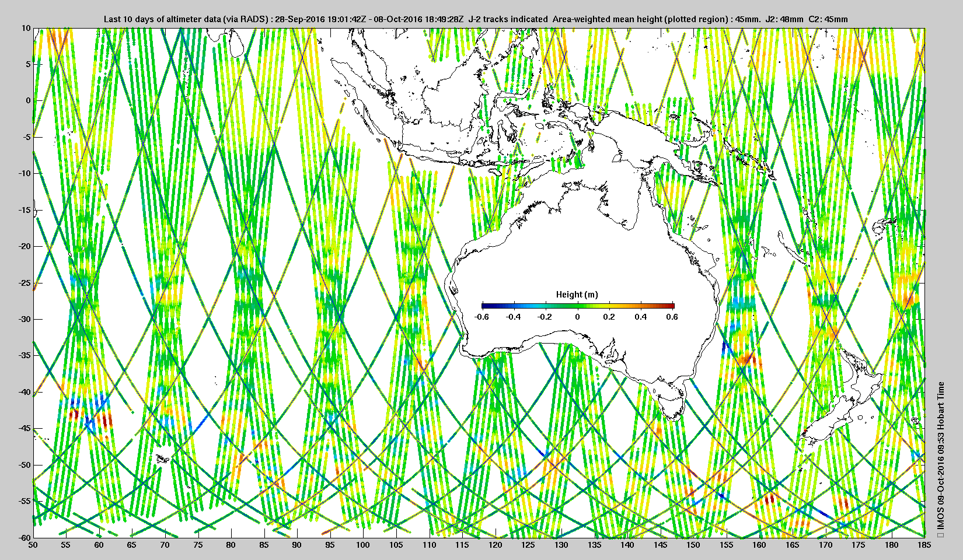Image resolution: width=963 pixels, height=560 pixels.
Task: Click the longitude axis label '155'
Action: coord(727,545)
